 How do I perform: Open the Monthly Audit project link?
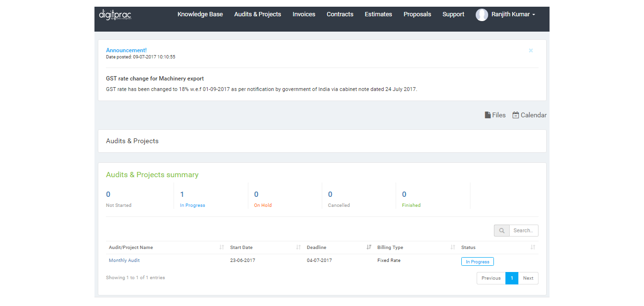point(124,261)
